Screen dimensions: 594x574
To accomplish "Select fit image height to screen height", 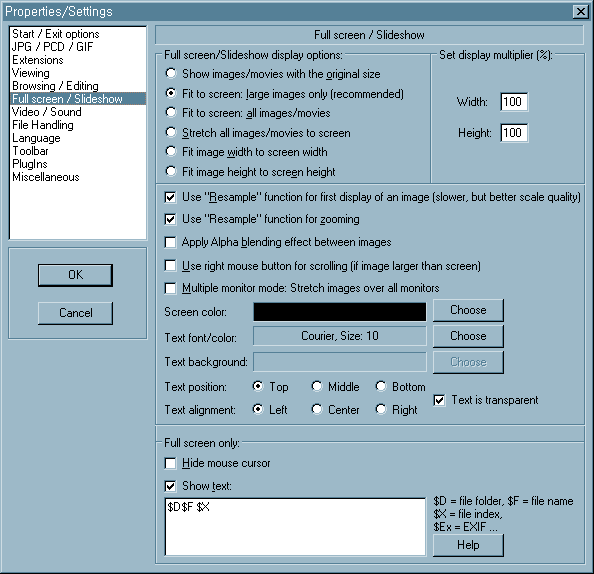I will coord(171,171).
